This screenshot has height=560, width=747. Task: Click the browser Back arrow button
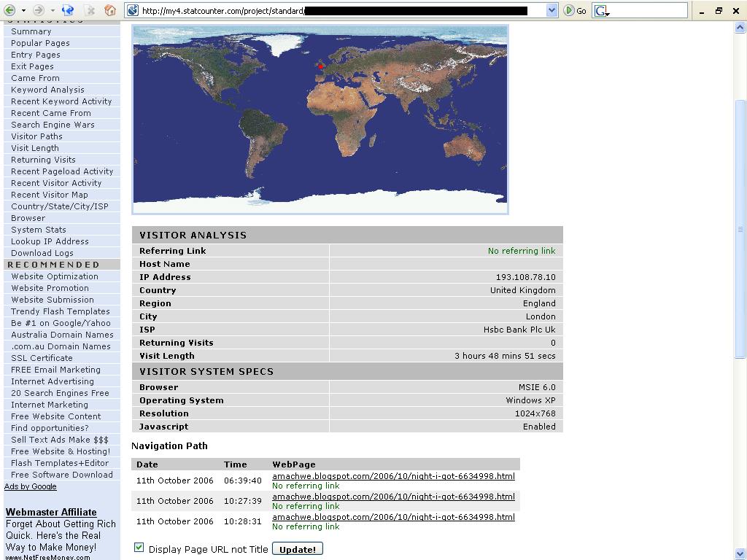(9, 10)
